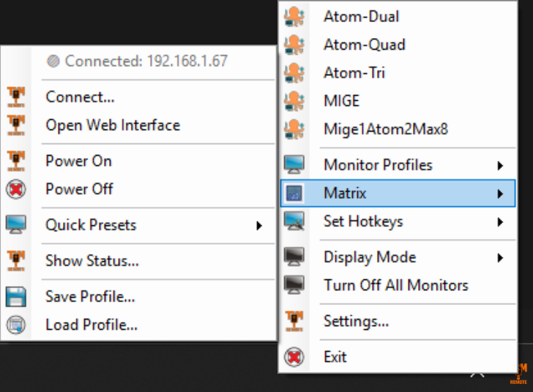Select the Atom-Tri profile
The height and width of the screenshot is (392, 533).
pyautogui.click(x=398, y=73)
